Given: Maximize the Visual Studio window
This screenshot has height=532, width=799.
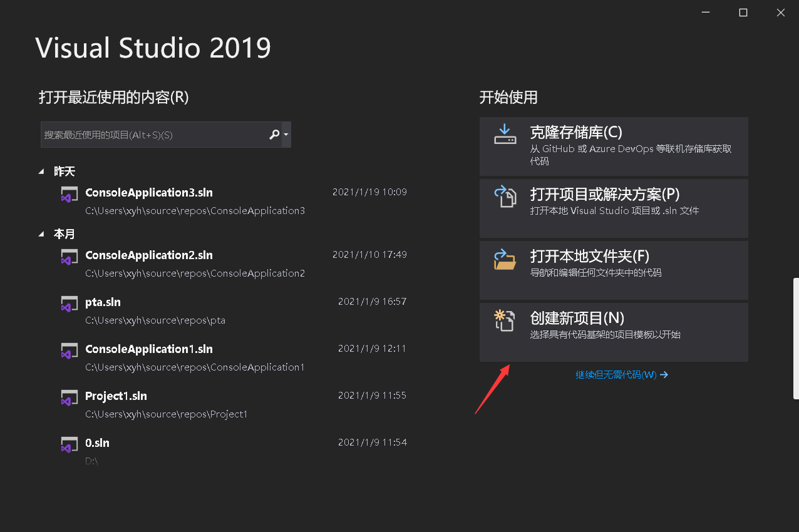Looking at the screenshot, I should pyautogui.click(x=743, y=13).
